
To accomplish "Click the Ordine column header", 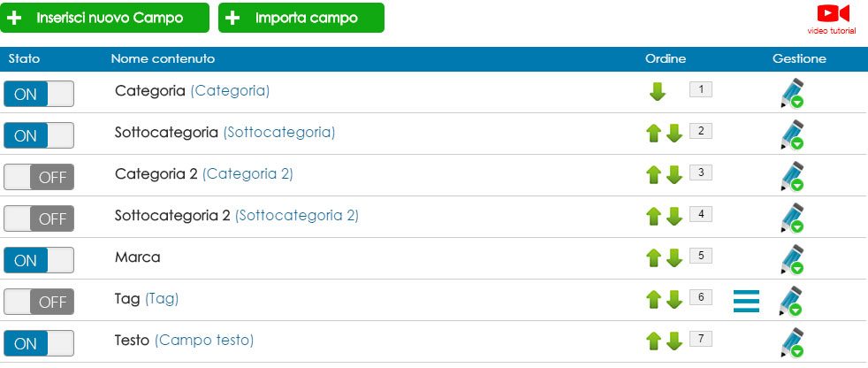I will (x=666, y=58).
